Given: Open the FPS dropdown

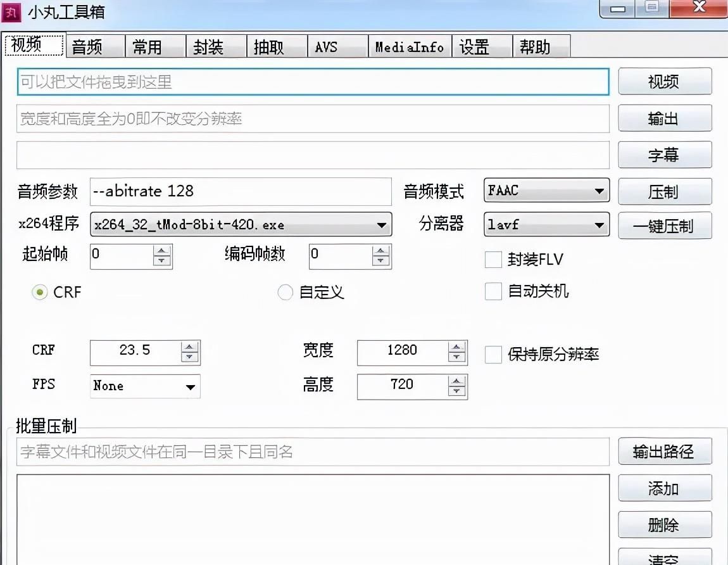Looking at the screenshot, I should coord(189,386).
